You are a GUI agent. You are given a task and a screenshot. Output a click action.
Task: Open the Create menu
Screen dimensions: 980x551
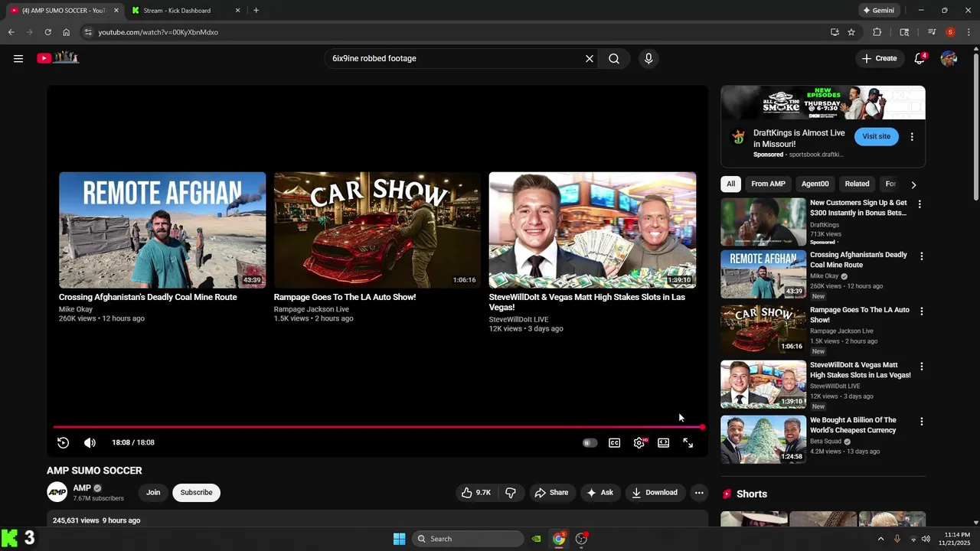click(x=879, y=58)
